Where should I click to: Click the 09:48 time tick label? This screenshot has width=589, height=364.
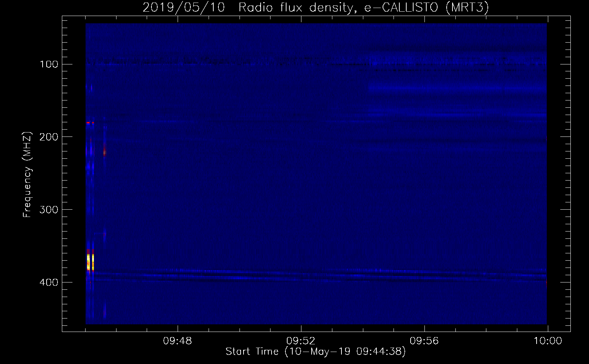[177, 341]
